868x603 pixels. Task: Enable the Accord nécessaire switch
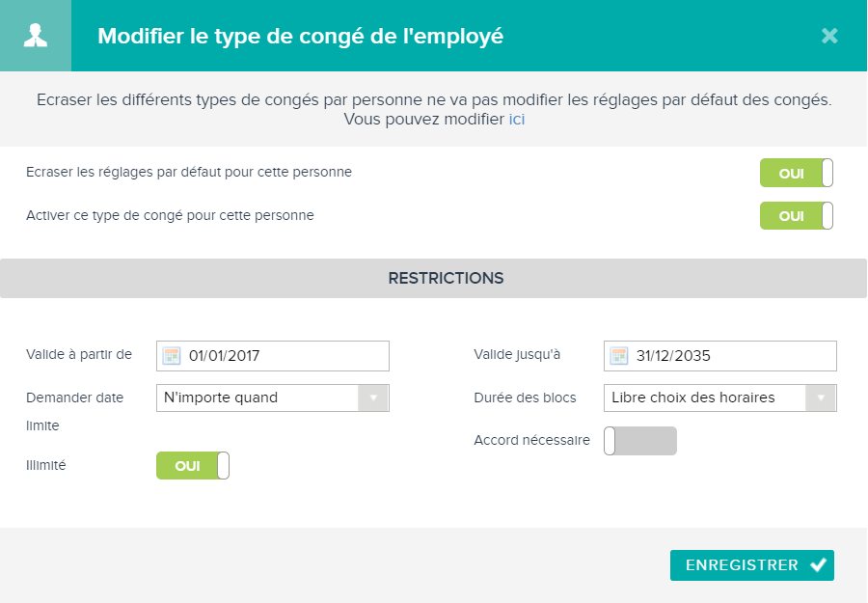(640, 441)
